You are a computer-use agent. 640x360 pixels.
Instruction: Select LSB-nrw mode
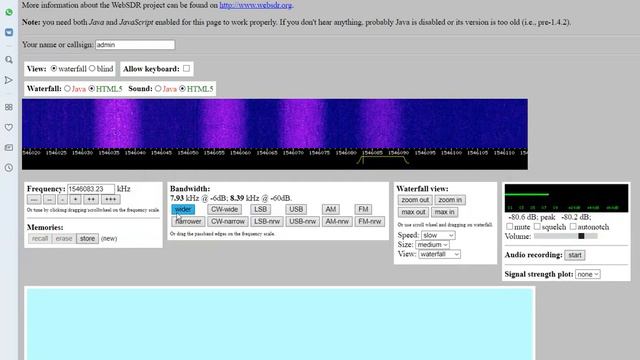tap(267, 222)
